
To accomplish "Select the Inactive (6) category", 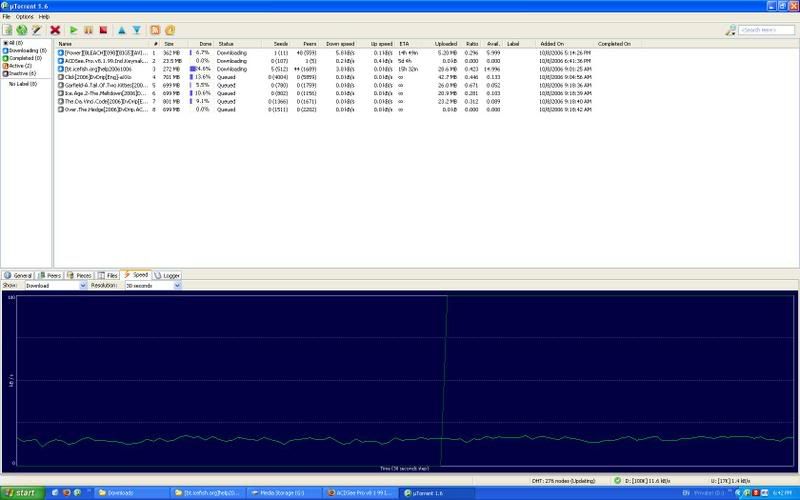I will pos(19,73).
